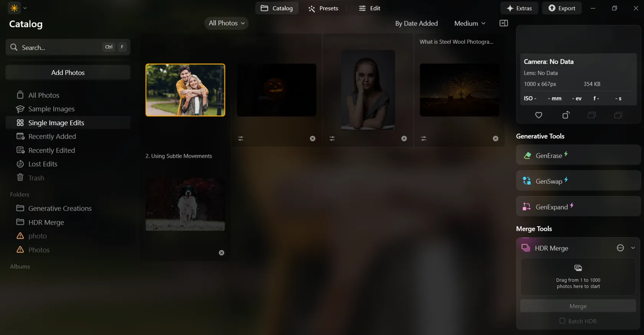
Task: Click the All Photos stack icon
Action: pyautogui.click(x=20, y=95)
